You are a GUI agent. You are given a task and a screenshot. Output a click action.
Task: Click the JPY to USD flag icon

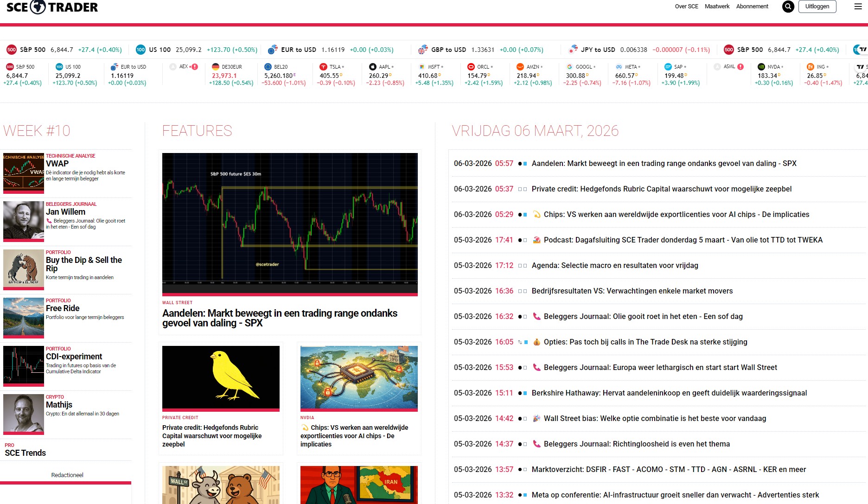pos(573,50)
